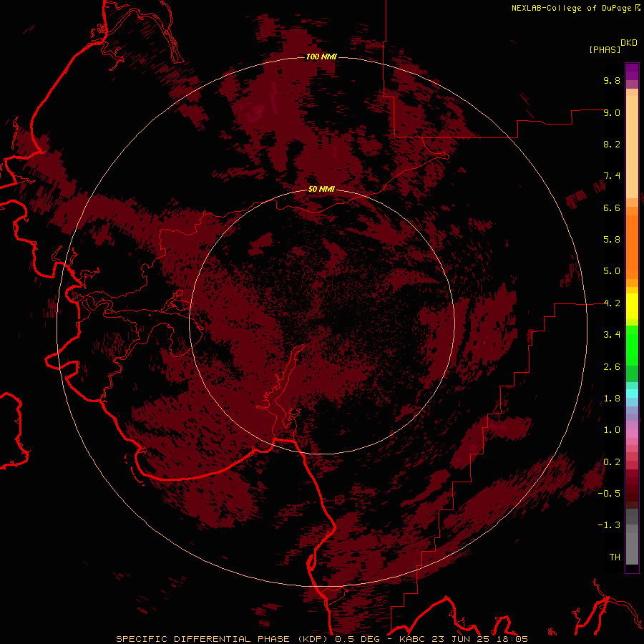Click the 1.0 scale value
The image size is (644, 644).
click(x=612, y=431)
